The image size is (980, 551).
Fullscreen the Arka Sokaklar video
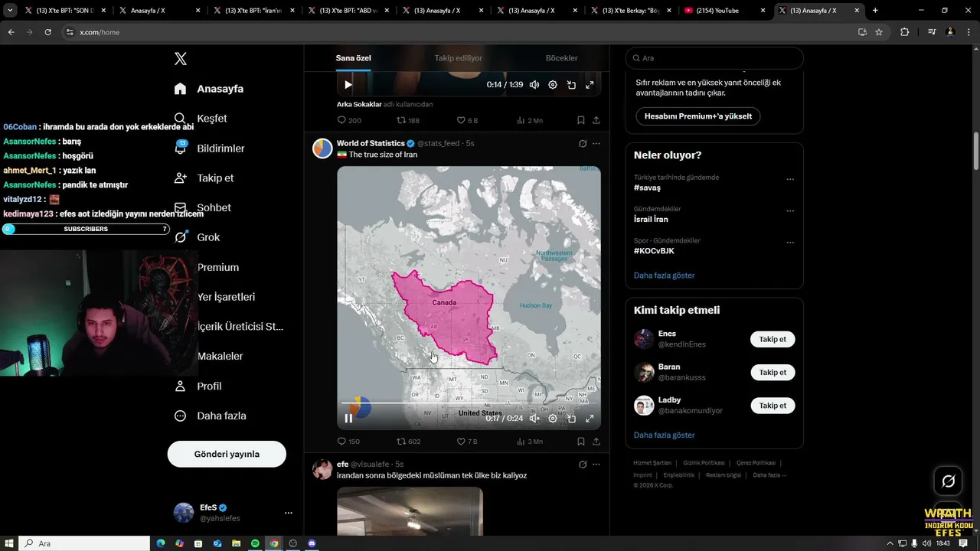click(x=590, y=85)
